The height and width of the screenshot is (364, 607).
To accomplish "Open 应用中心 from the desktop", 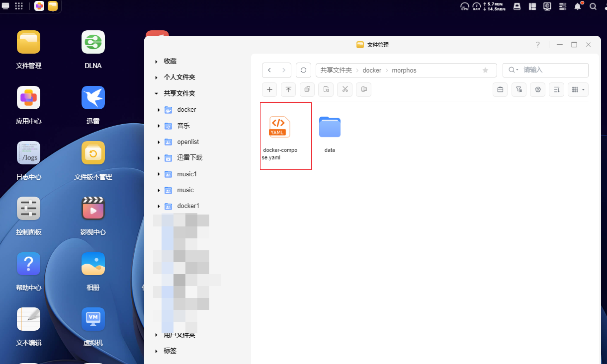I will pos(28,98).
